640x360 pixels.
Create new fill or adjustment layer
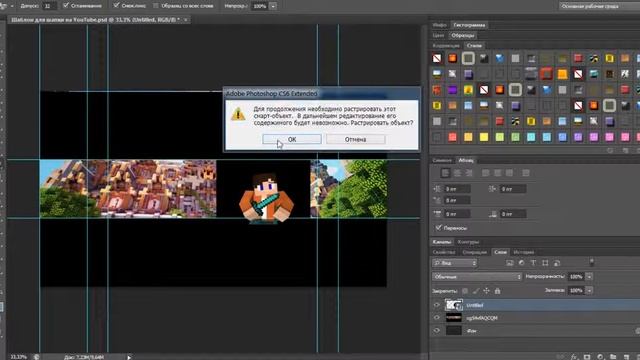click(x=600, y=357)
